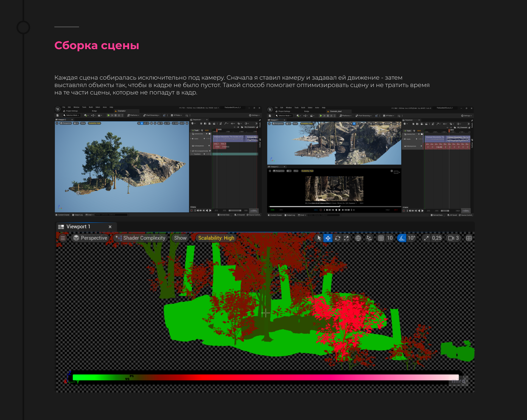
Task: Switch to the Cinematic_dead level tab
Action: click(x=335, y=111)
